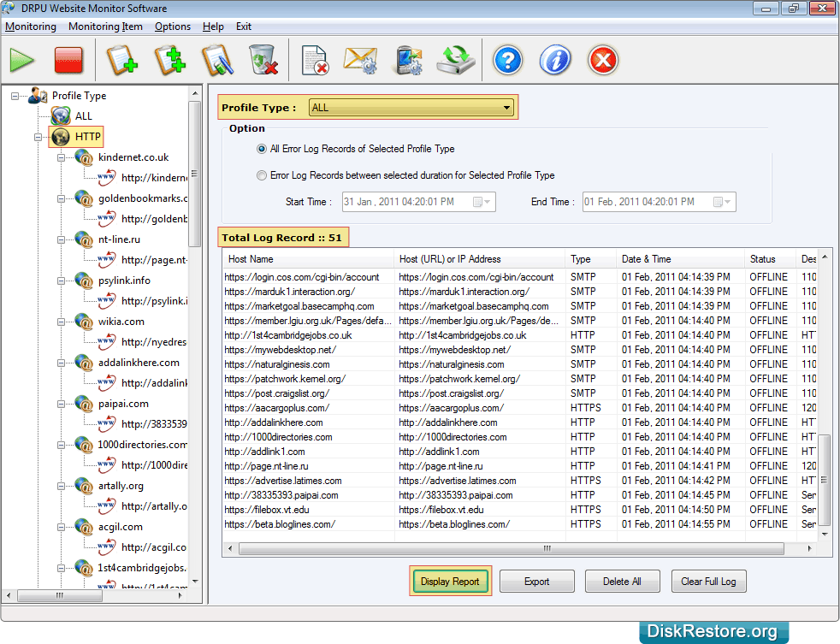Open the Profile Type ALL dropdown
This screenshot has height=644, width=840.
click(411, 108)
